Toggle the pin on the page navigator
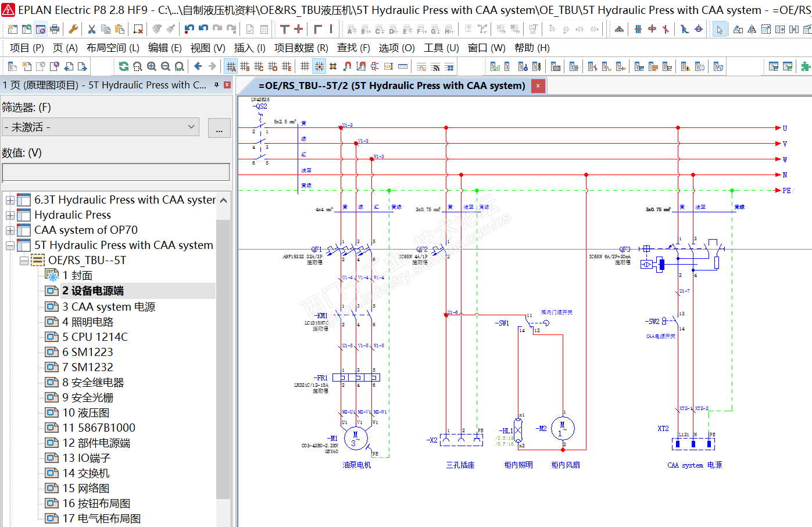The image size is (812, 527). (x=216, y=85)
